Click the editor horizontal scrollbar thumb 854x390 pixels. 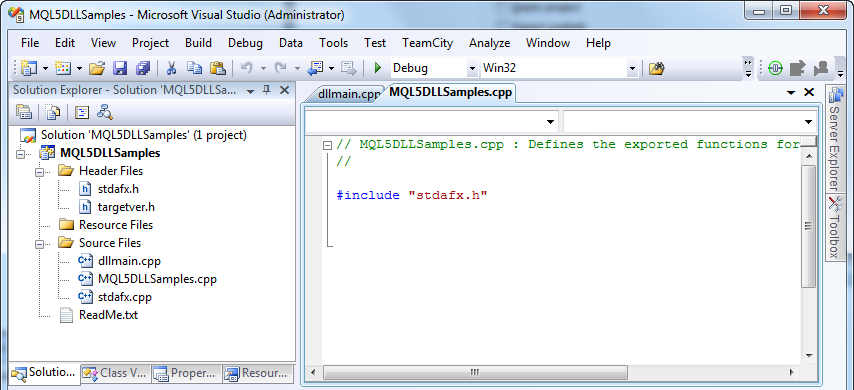[475, 373]
